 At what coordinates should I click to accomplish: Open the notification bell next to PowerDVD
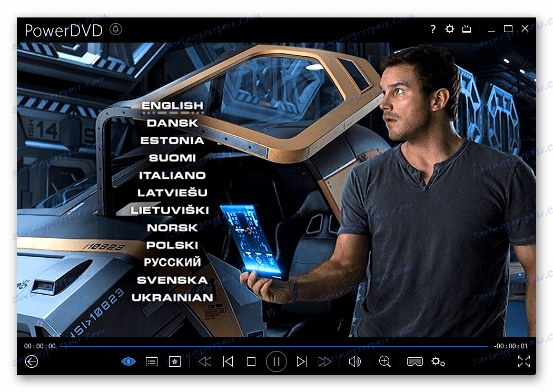pyautogui.click(x=115, y=29)
